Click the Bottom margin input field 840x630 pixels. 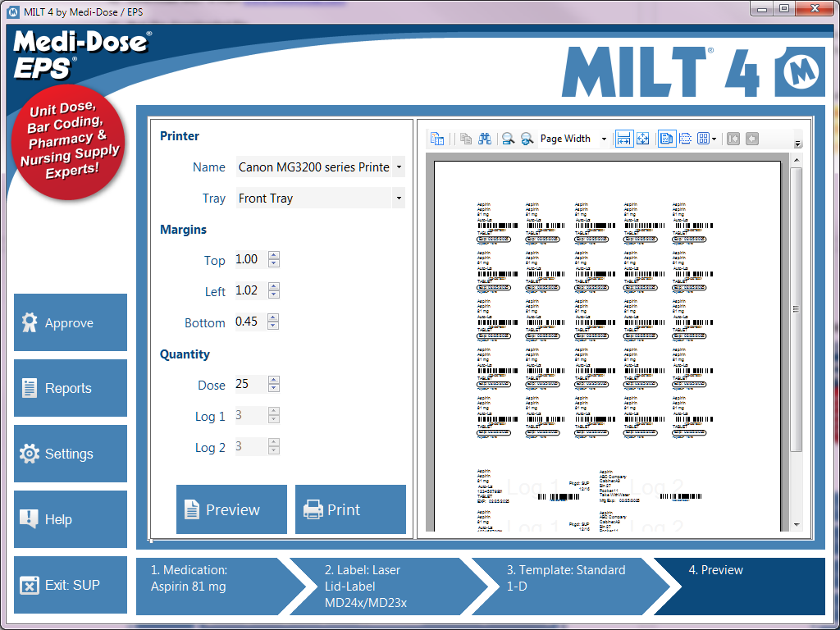(251, 322)
